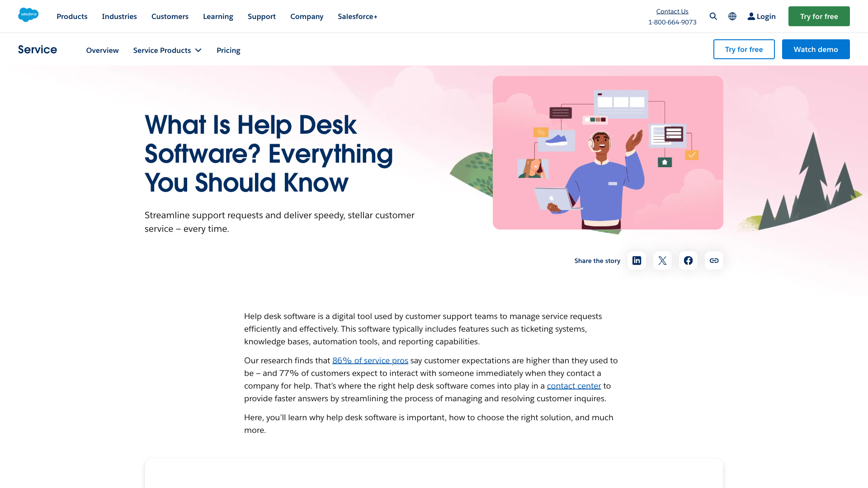Click the green Try for free button
This screenshot has width=868, height=488.
click(x=819, y=16)
